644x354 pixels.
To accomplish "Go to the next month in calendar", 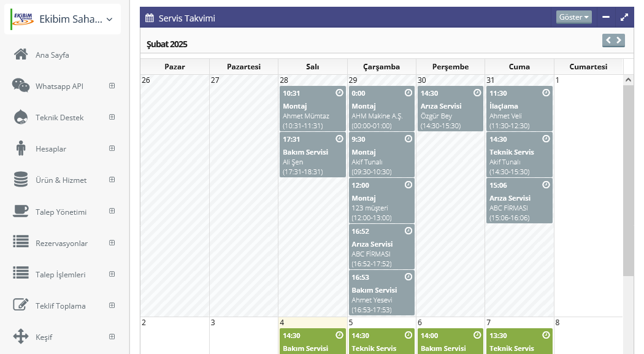I will tap(619, 40).
